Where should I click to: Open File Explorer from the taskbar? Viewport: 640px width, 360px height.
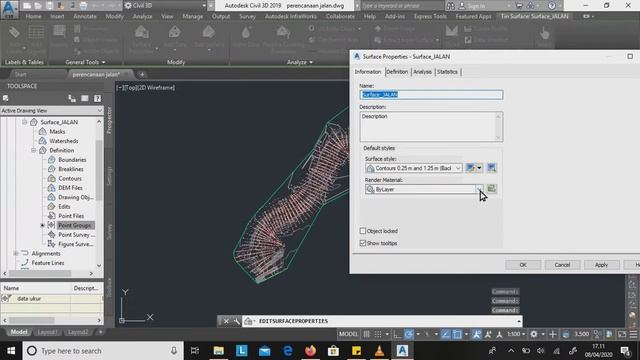point(219,351)
